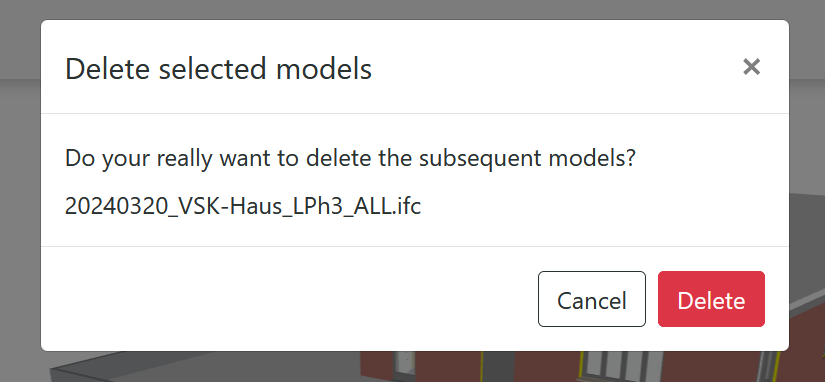The height and width of the screenshot is (382, 825).
Task: Cancel the model deletion
Action: [x=591, y=299]
